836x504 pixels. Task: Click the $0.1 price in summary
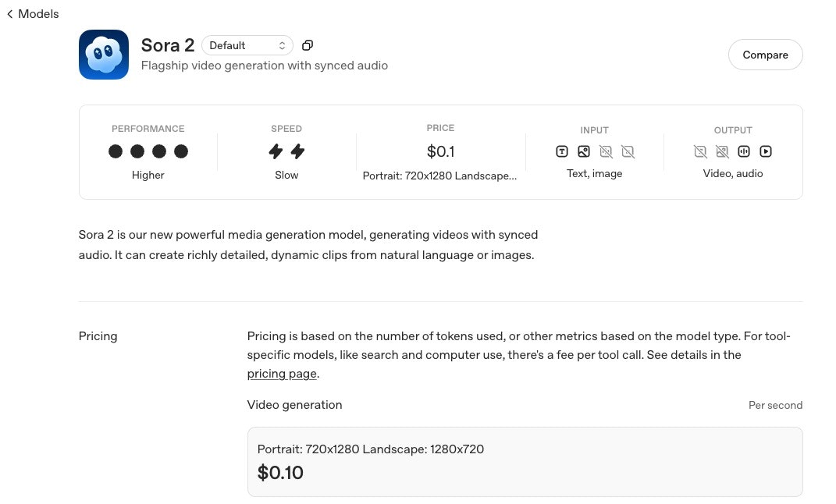coord(440,151)
